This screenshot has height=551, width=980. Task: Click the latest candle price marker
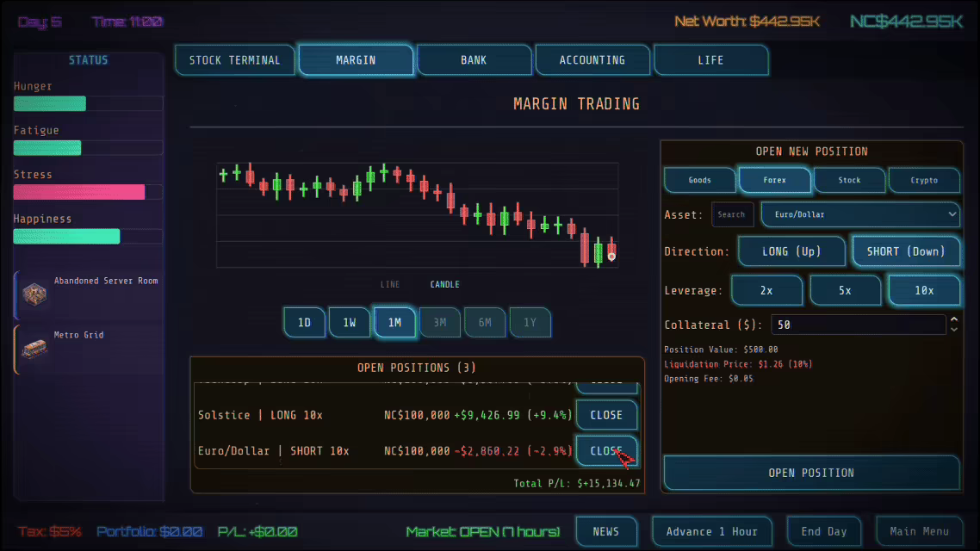(x=611, y=257)
